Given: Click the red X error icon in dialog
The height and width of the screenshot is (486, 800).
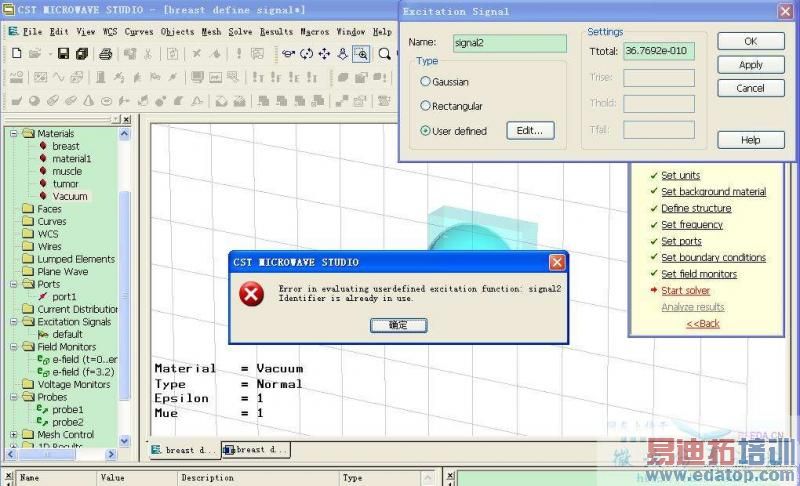Looking at the screenshot, I should [x=252, y=294].
